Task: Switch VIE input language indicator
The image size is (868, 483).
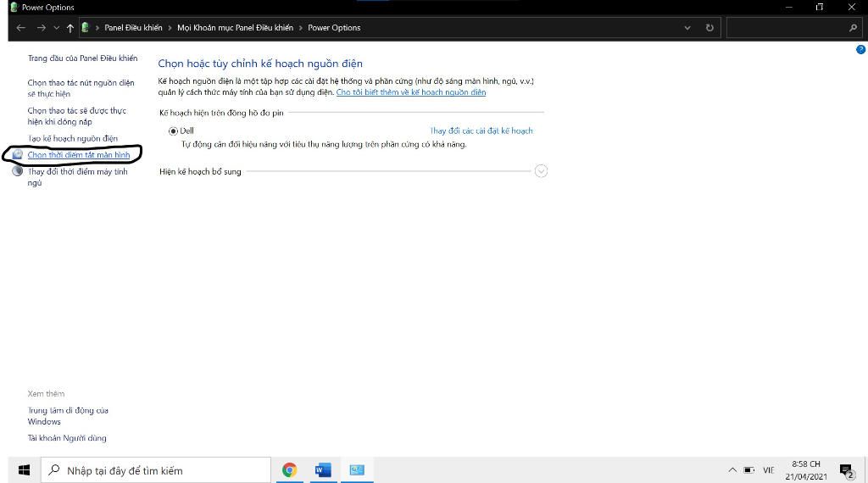Action: [x=769, y=470]
